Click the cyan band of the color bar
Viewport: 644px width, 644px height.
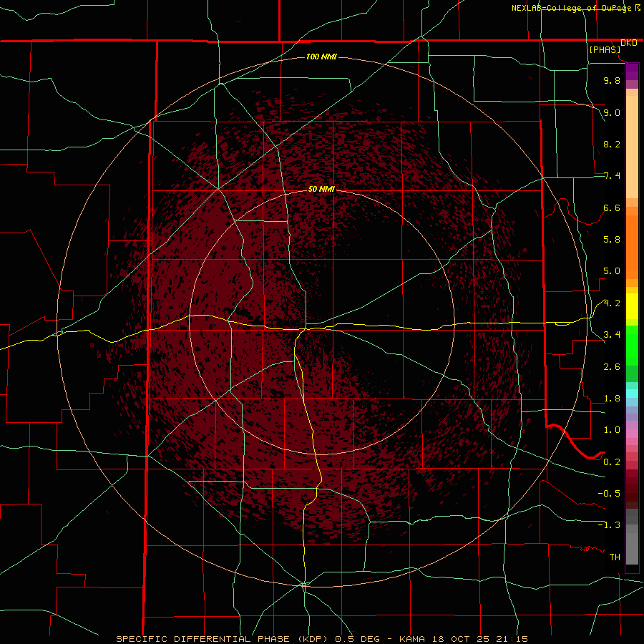(632, 394)
